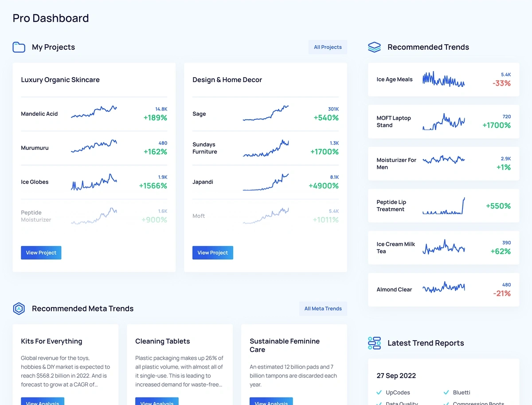Click the "14.8K" search volume
The image size is (532, 405).
click(x=161, y=109)
